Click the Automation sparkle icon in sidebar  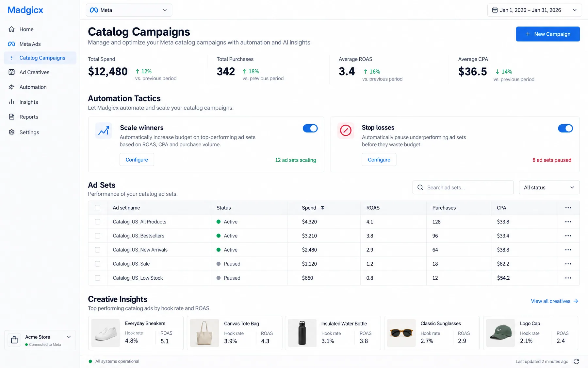click(x=12, y=87)
